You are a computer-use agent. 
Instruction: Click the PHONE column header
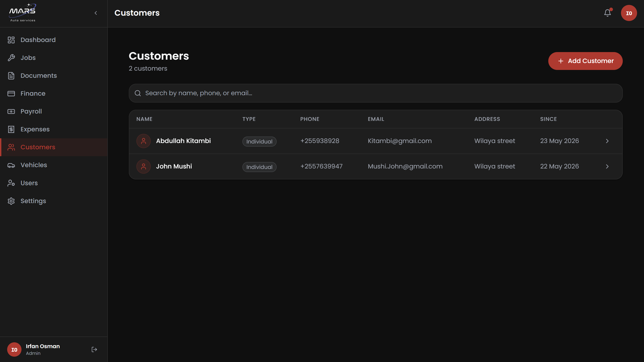(310, 119)
